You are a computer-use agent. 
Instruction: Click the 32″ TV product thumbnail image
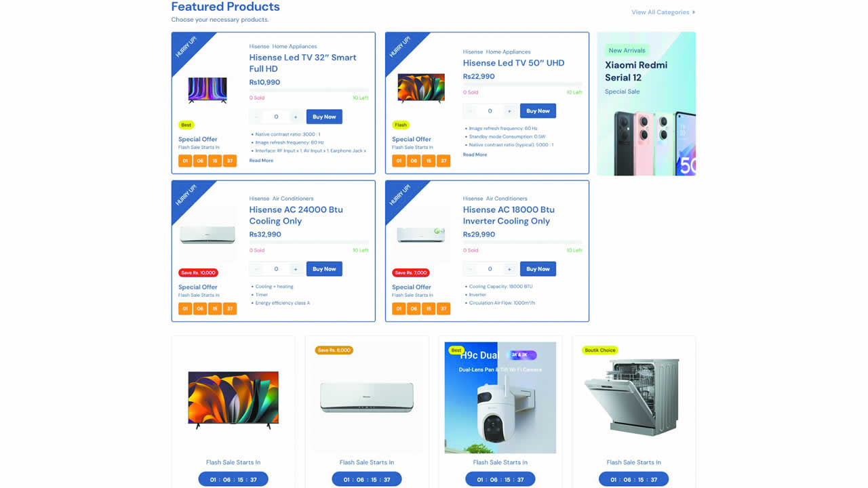(208, 89)
